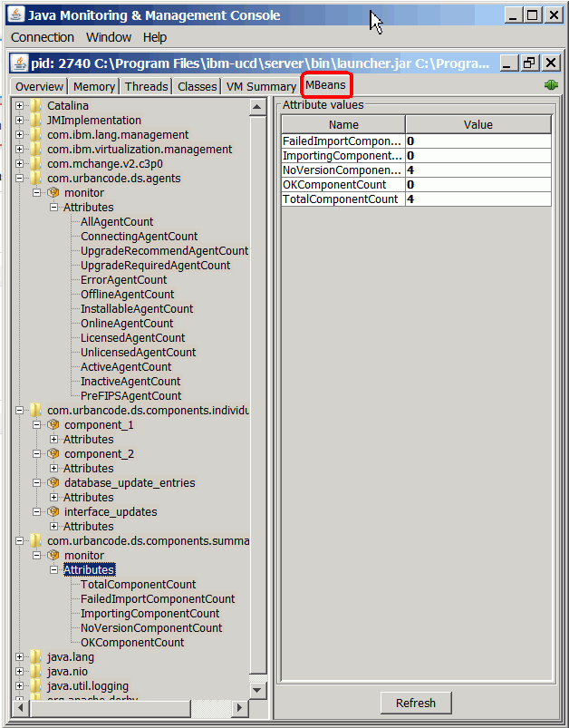
Task: Select the com.ibm.lang.management folder icon
Action: tap(35, 135)
